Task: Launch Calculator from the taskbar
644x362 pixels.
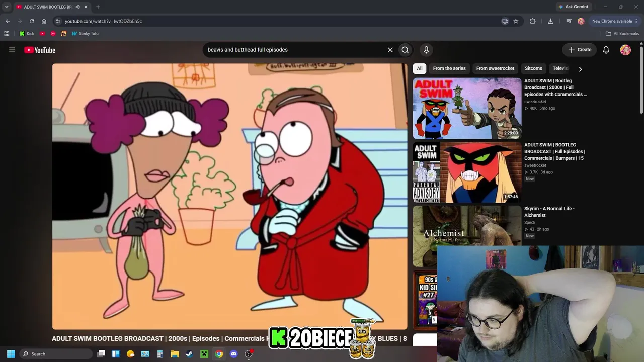Action: [x=160, y=354]
